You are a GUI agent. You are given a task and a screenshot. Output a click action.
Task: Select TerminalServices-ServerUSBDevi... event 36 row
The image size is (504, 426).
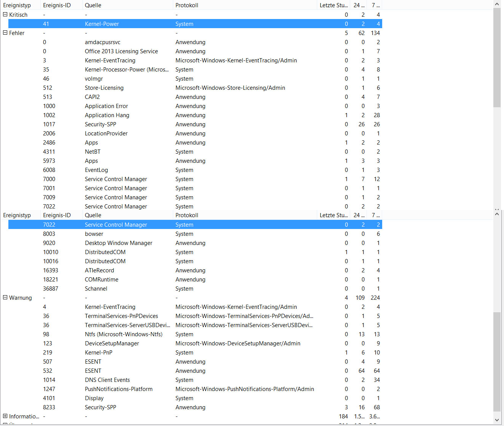tap(195, 325)
